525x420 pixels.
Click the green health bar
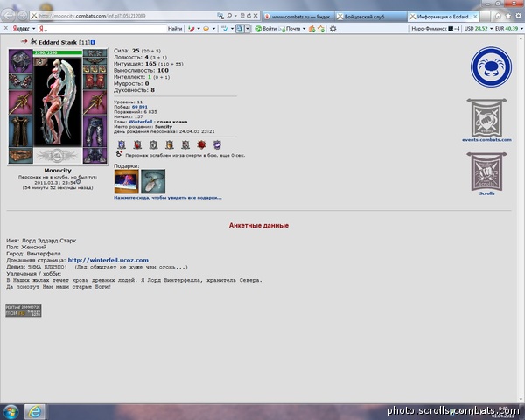tap(58, 52)
